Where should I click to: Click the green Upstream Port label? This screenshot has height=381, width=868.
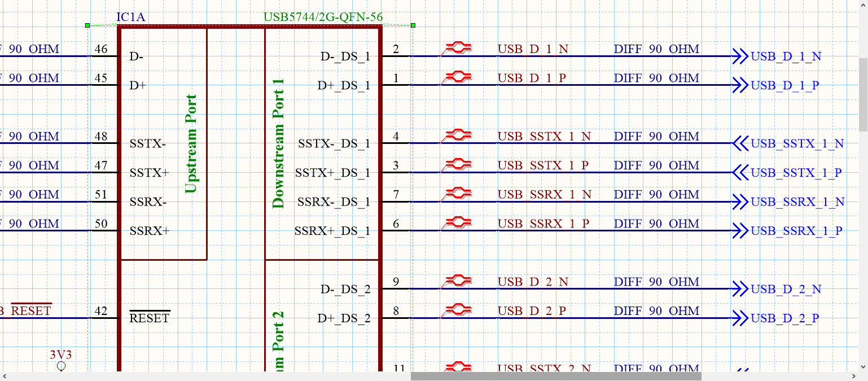191,144
